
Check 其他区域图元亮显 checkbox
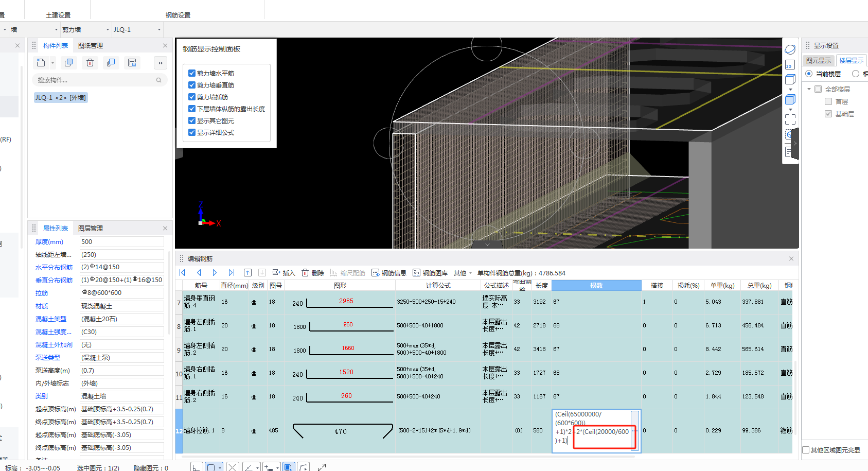click(806, 450)
